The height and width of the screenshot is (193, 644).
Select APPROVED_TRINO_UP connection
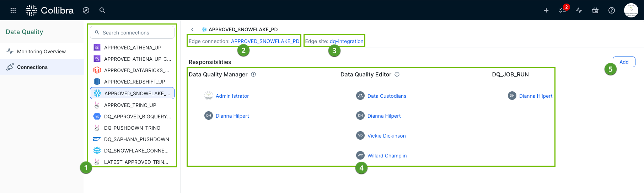[x=132, y=105]
